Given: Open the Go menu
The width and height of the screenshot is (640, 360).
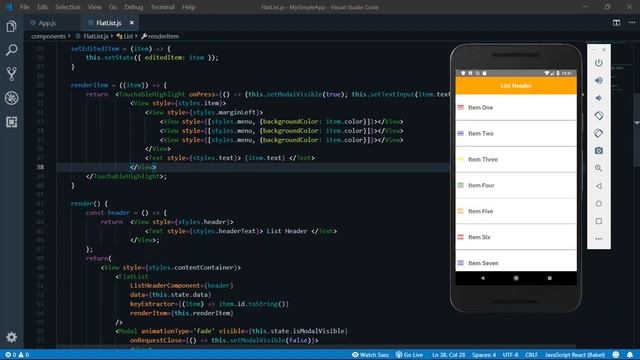Looking at the screenshot, I should tap(113, 7).
